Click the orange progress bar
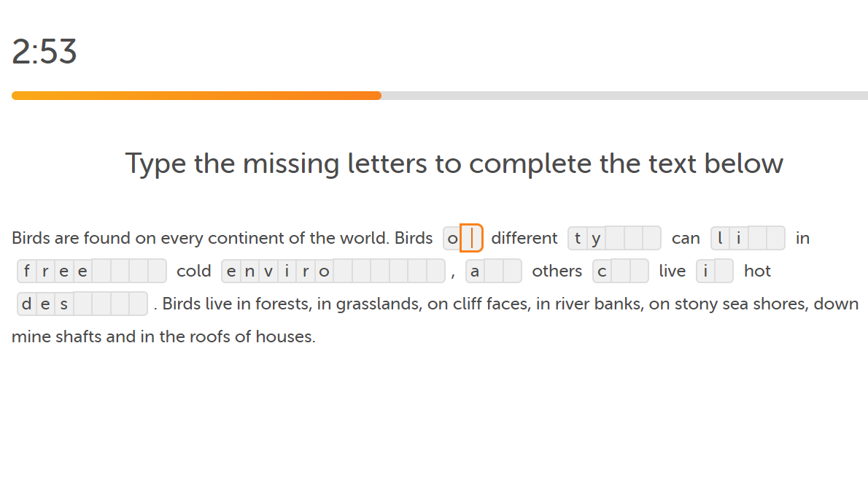 tap(196, 96)
